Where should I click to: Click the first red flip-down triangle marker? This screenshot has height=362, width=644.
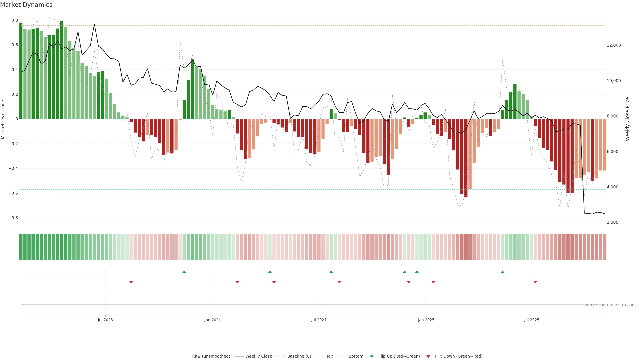click(131, 282)
